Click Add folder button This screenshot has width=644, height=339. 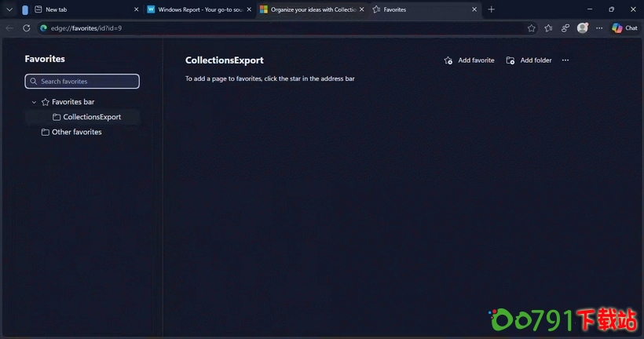529,60
